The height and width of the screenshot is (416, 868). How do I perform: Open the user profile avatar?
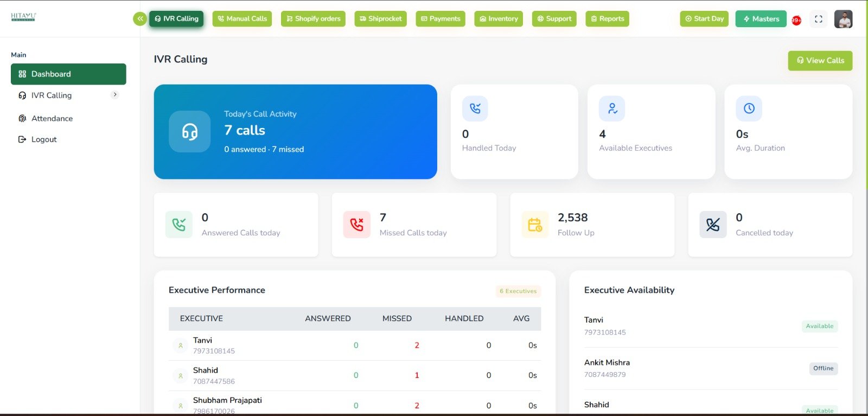pyautogui.click(x=843, y=19)
